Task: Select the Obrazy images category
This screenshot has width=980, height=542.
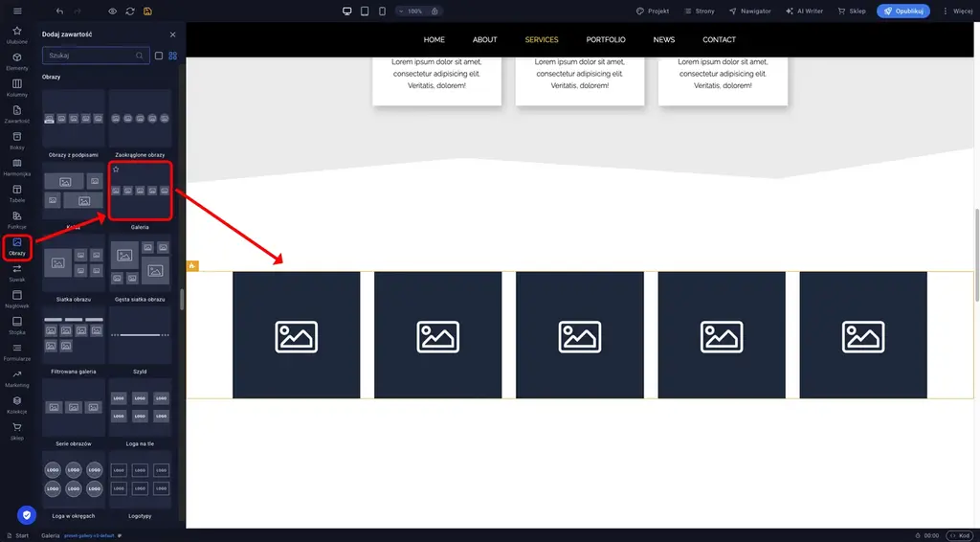Action: pos(17,247)
